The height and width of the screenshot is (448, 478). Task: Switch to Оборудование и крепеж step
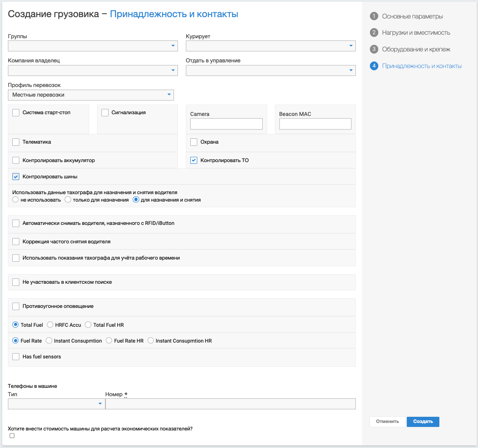click(416, 49)
